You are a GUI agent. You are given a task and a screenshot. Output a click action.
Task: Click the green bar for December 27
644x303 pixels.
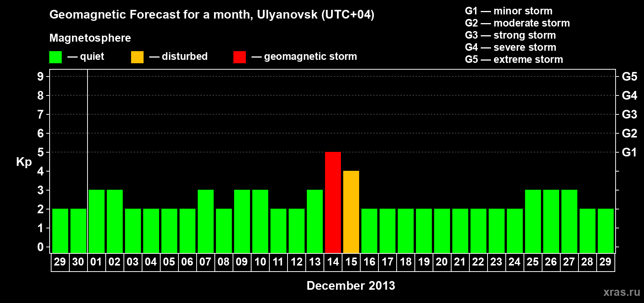(569, 221)
